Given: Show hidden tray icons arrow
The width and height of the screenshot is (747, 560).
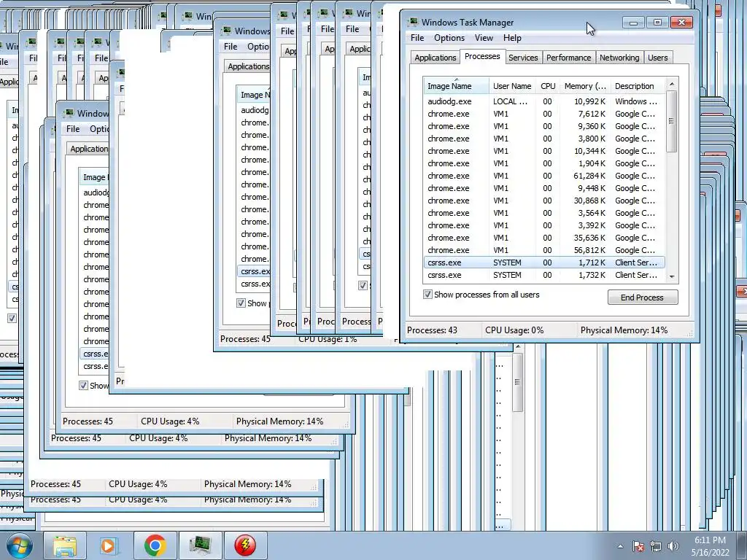Looking at the screenshot, I should 620,546.
